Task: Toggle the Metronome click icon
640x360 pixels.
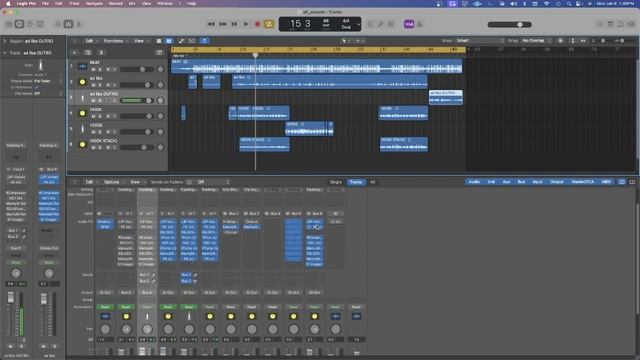Action: pos(419,24)
